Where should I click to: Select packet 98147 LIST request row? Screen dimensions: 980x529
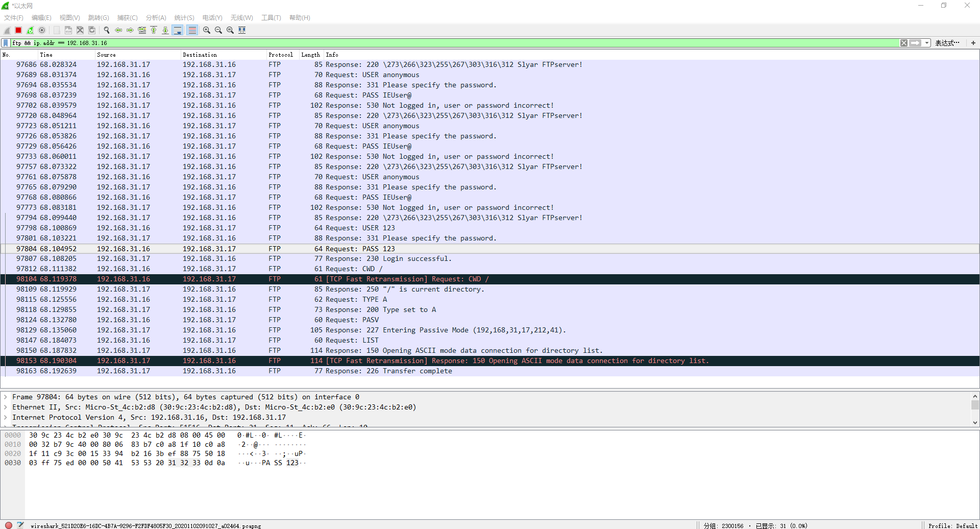point(489,341)
